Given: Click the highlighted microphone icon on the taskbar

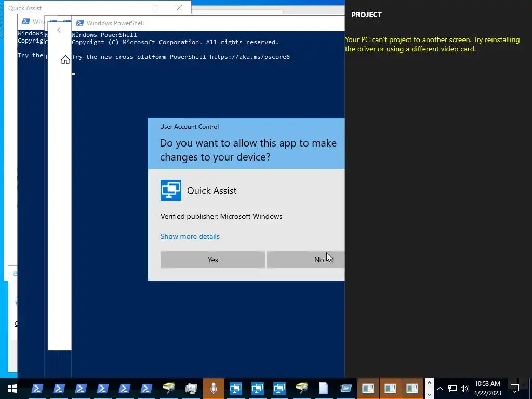Looking at the screenshot, I should [x=214, y=389].
